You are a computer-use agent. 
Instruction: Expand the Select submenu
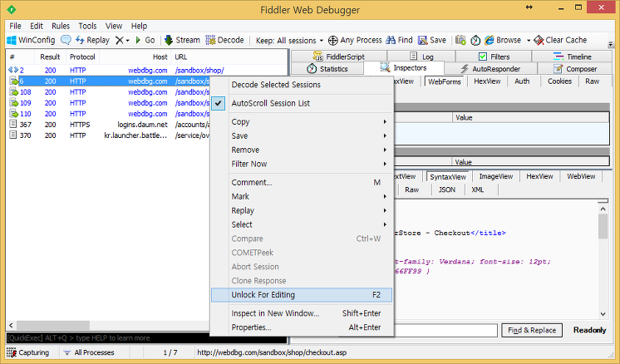click(x=302, y=224)
